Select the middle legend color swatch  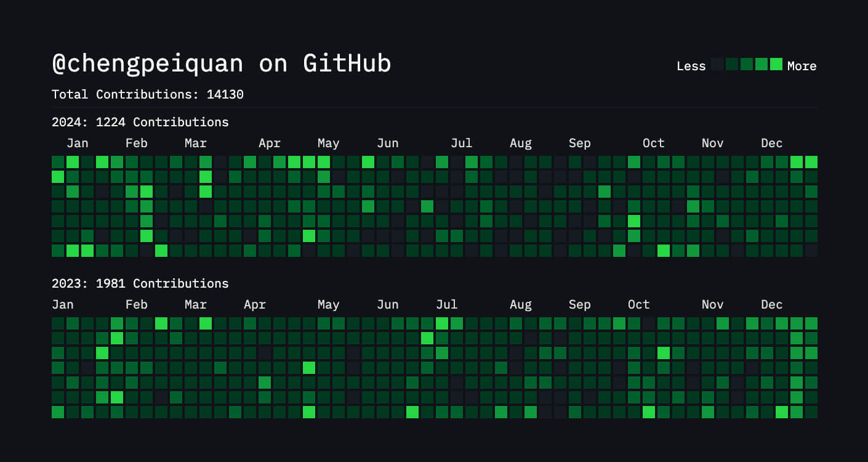pyautogui.click(x=747, y=64)
